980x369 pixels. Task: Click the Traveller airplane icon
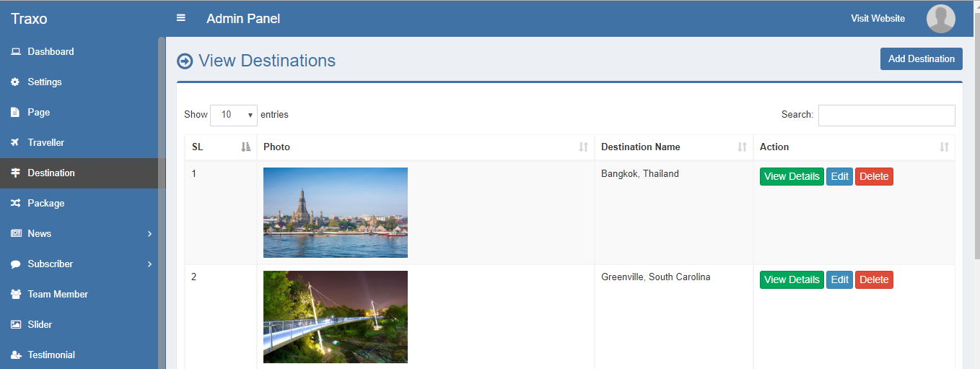click(15, 143)
